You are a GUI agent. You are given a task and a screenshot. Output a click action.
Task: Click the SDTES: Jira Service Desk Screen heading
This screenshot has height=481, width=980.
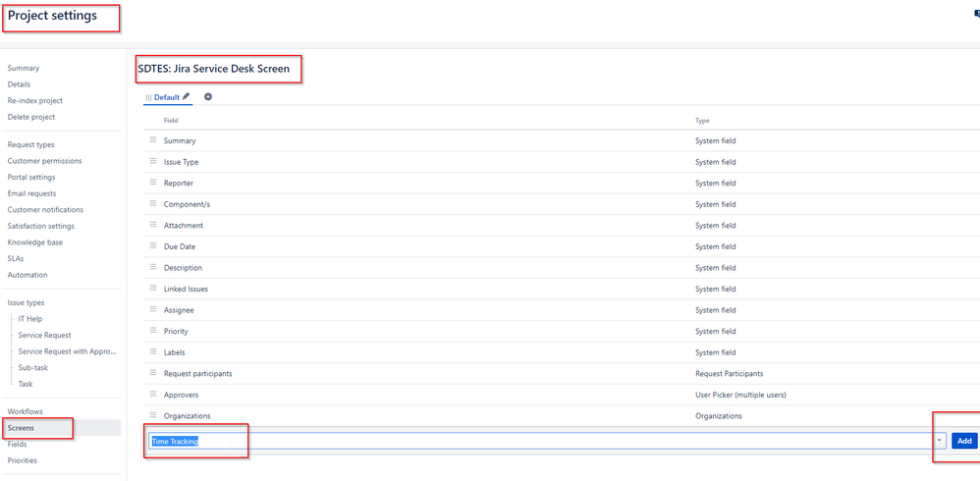[214, 69]
